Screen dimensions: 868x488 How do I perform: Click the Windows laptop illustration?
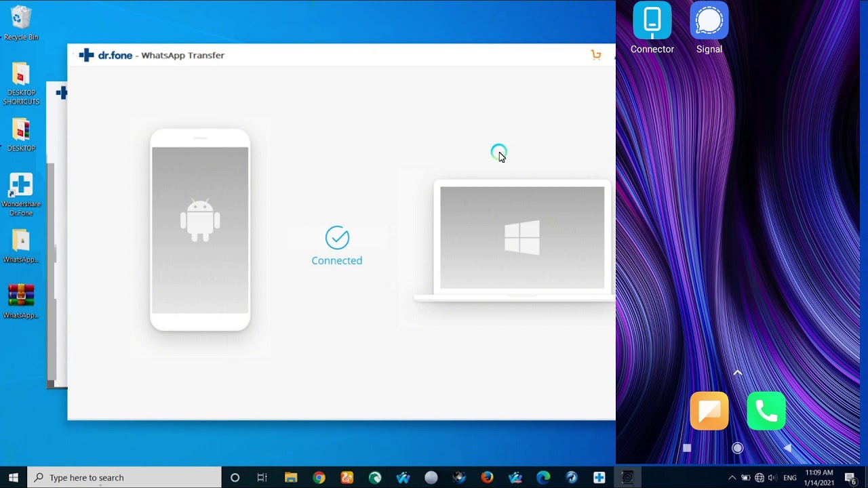pos(515,241)
